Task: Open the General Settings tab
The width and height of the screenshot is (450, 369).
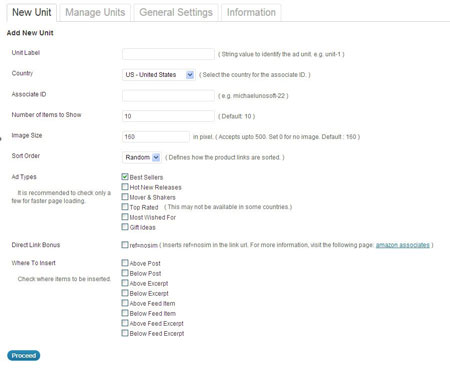Action: 176,13
